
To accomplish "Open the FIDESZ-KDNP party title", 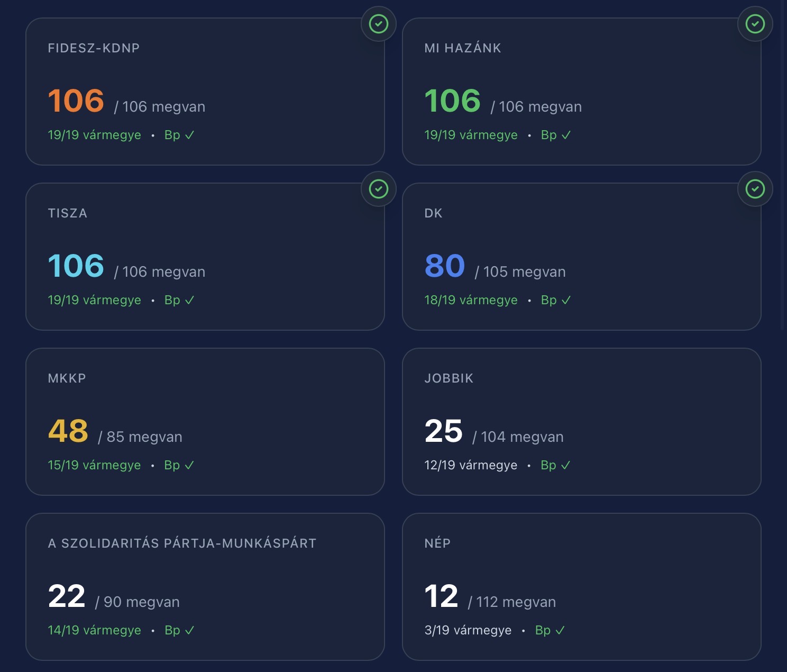I will [94, 48].
